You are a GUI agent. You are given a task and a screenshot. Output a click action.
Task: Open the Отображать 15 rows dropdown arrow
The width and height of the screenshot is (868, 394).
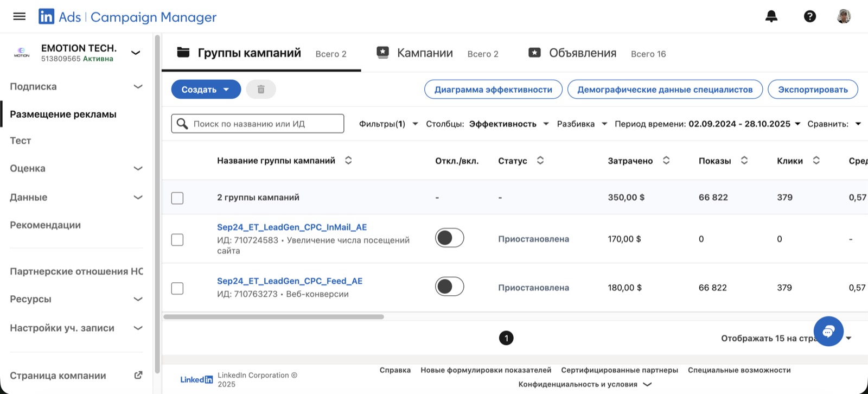pos(848,338)
